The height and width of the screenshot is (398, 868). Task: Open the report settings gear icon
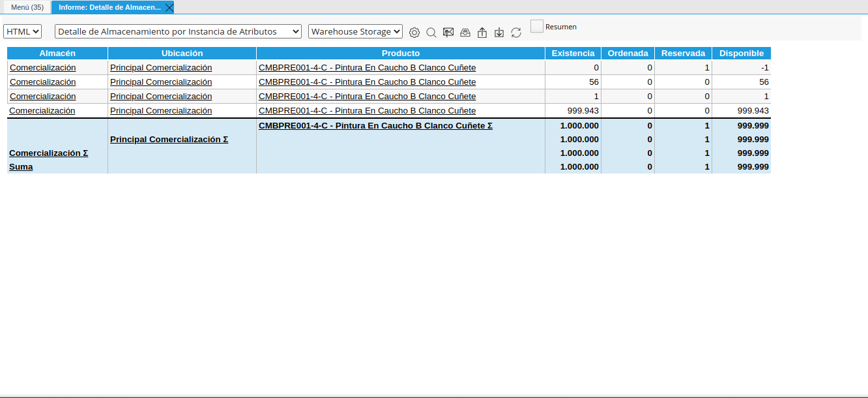pyautogui.click(x=414, y=32)
